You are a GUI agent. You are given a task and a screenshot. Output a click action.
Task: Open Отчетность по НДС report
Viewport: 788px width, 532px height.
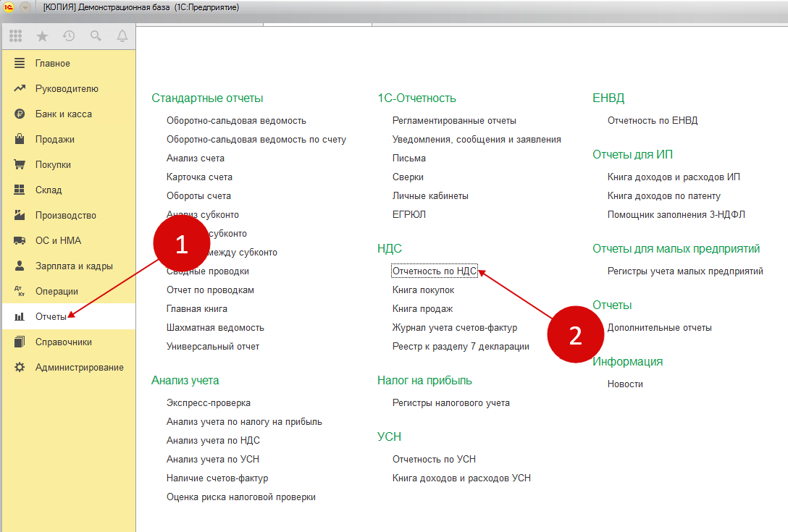434,271
